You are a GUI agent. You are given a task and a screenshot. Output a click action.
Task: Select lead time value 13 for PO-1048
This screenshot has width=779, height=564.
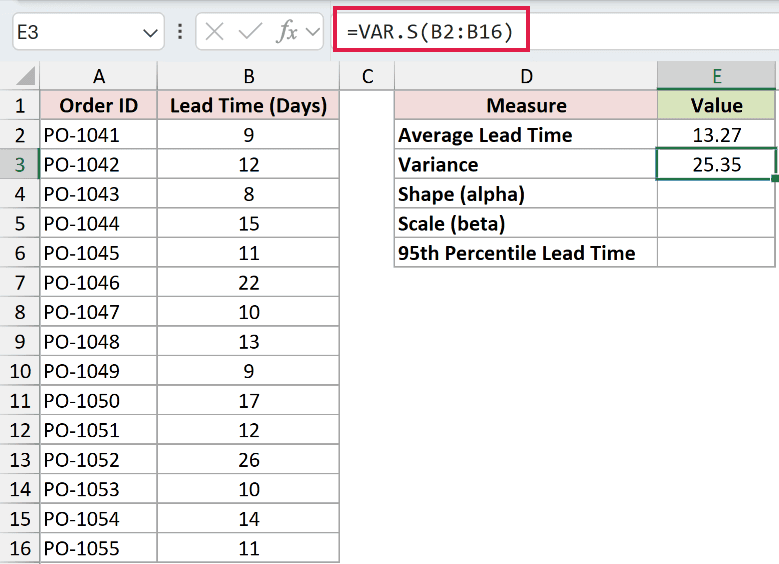click(248, 342)
